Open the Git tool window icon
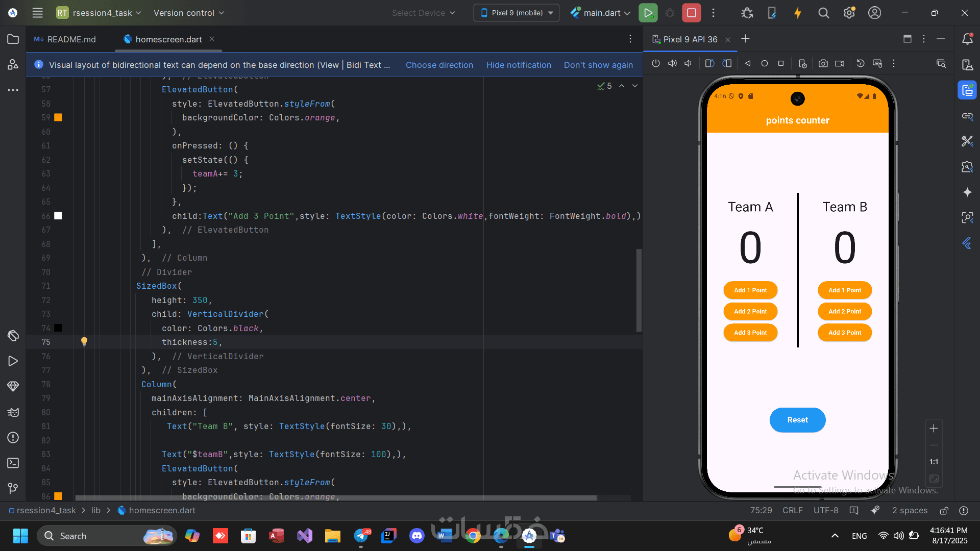Screen dimensions: 980x551 pyautogui.click(x=13, y=488)
